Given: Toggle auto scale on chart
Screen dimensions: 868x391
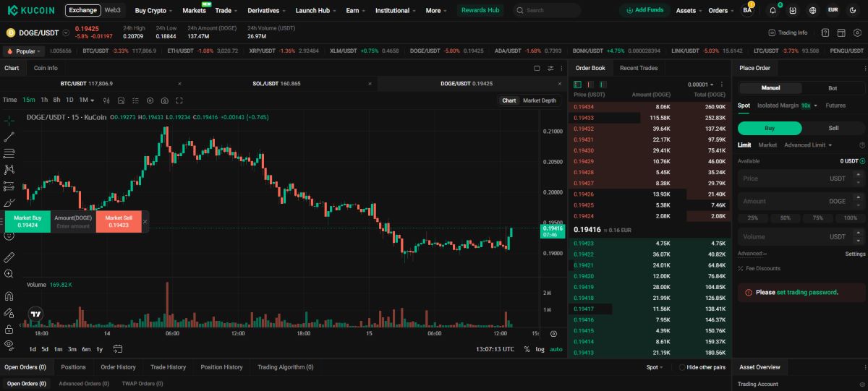Looking at the screenshot, I should pos(556,349).
